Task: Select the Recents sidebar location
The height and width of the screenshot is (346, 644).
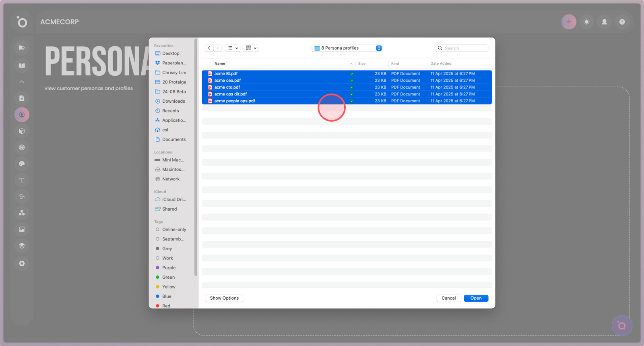Action: (170, 111)
